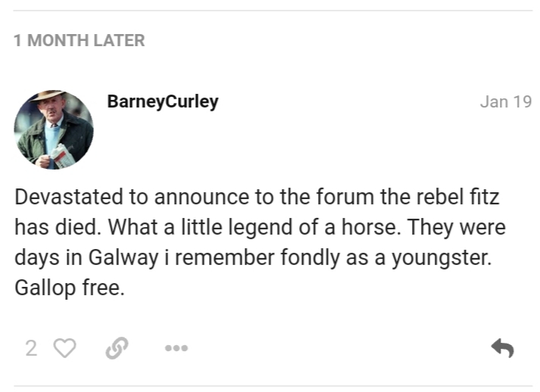Reply to BarneyCurley's post using the arrow

point(502,348)
